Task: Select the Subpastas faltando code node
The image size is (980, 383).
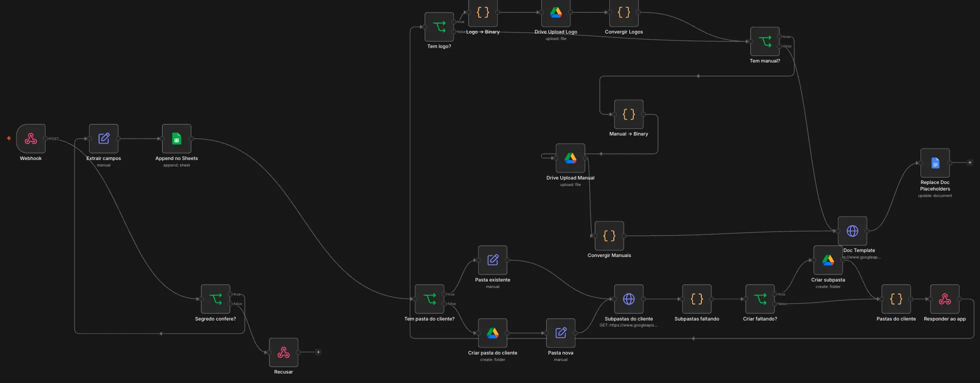Action: (697, 299)
